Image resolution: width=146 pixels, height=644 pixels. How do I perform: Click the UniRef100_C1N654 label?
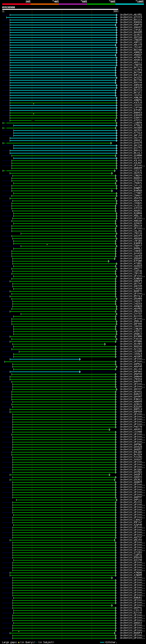tap(131, 123)
